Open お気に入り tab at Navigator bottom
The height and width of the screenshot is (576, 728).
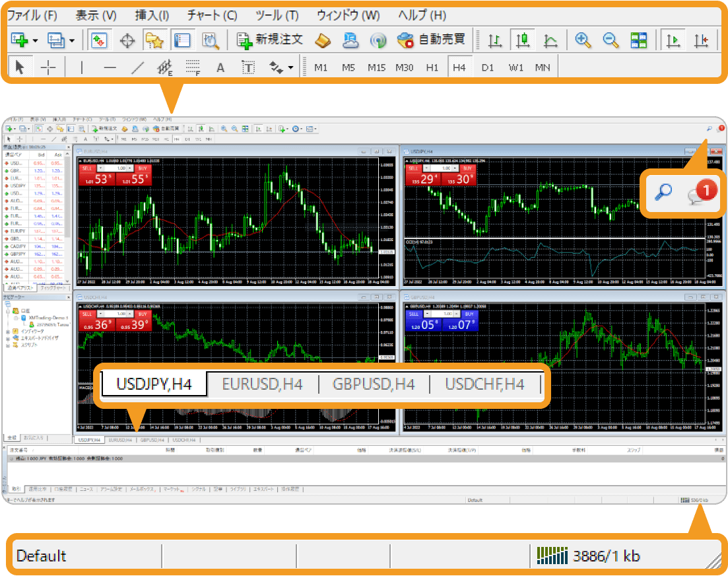34,438
